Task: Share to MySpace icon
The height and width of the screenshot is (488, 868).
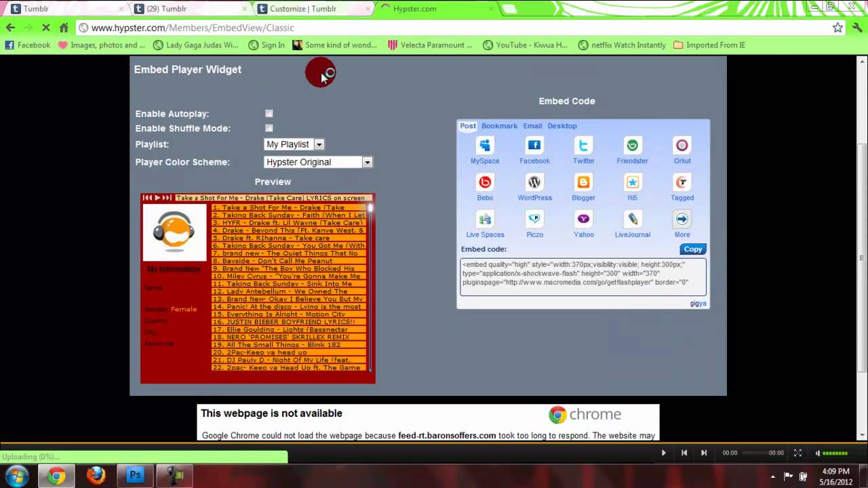Action: tap(485, 145)
